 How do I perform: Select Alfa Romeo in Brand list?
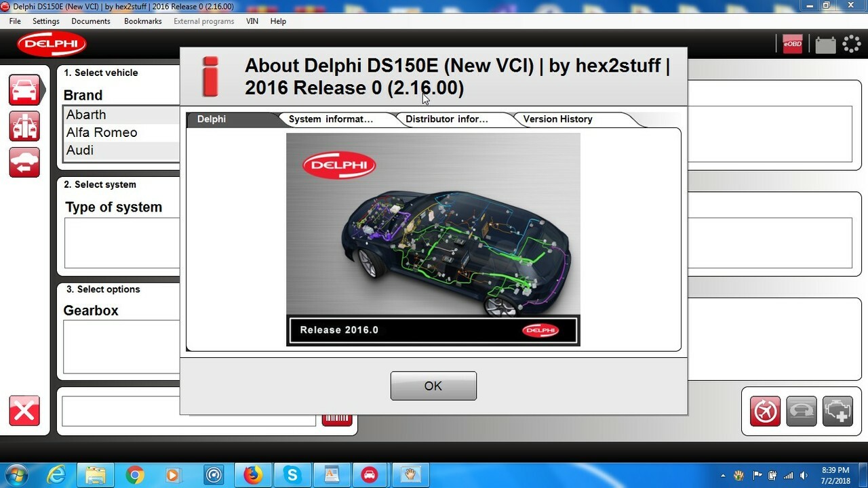pyautogui.click(x=102, y=133)
